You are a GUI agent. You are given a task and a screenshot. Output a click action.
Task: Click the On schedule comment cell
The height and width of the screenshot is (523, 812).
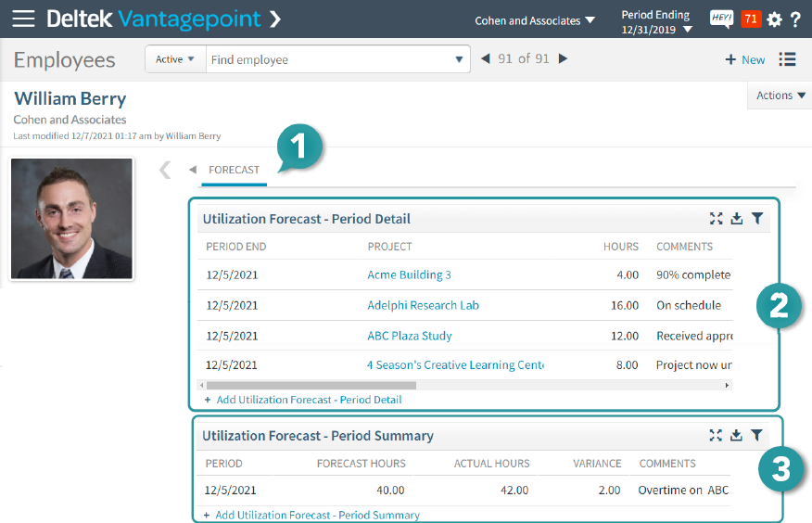689,305
